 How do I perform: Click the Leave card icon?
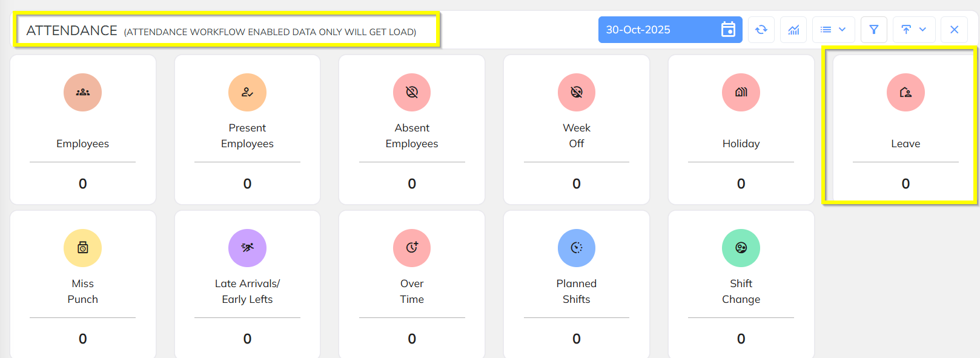906,93
